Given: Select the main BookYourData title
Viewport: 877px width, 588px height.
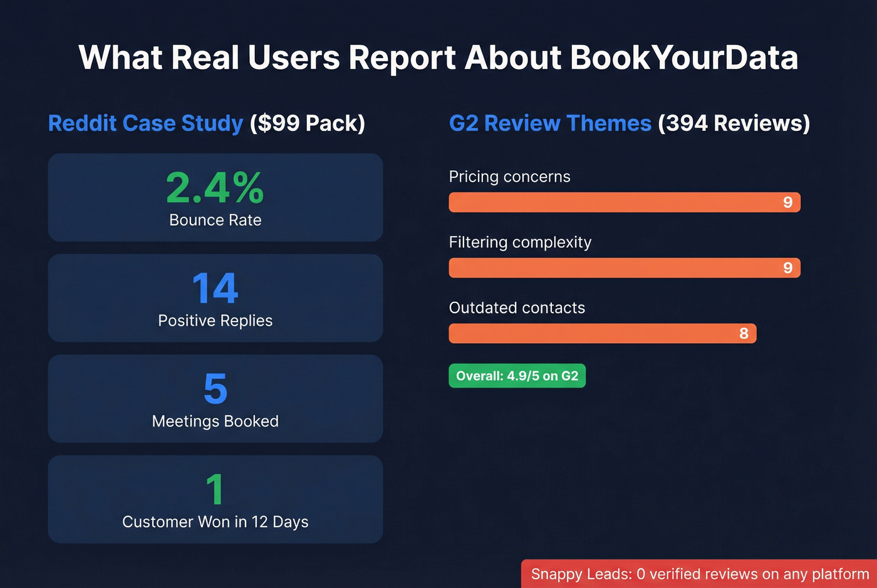Looking at the screenshot, I should pyautogui.click(x=438, y=57).
